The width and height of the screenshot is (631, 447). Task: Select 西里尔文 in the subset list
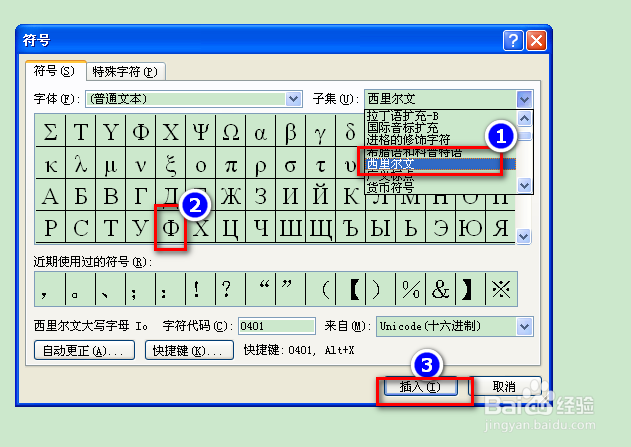(440, 164)
